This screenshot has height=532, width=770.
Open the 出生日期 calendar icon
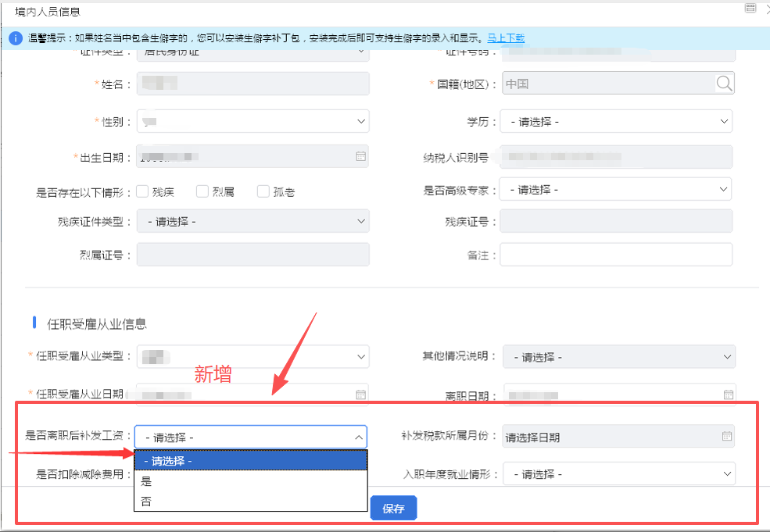(x=360, y=156)
